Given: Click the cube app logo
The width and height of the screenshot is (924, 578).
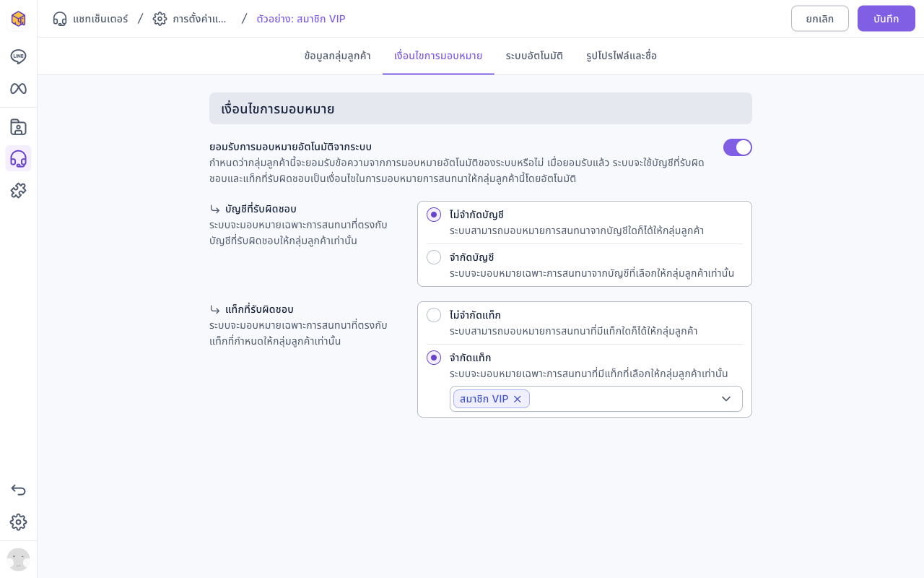Looking at the screenshot, I should (x=18, y=19).
